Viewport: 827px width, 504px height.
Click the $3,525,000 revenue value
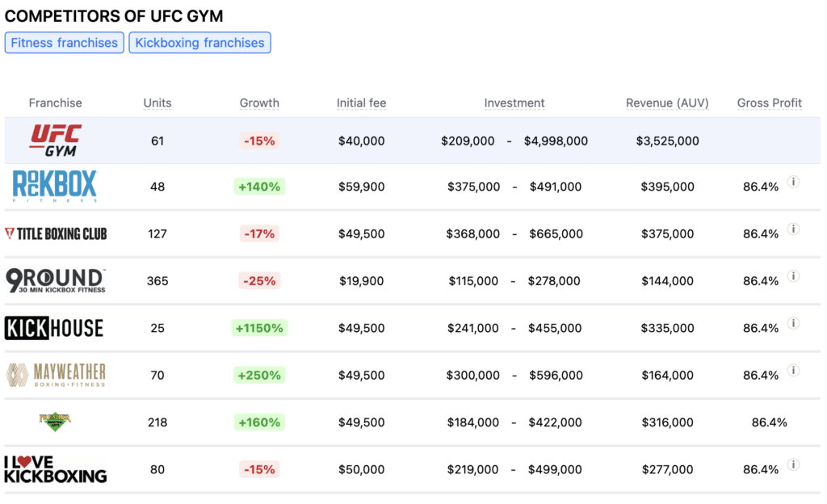pyautogui.click(x=667, y=141)
